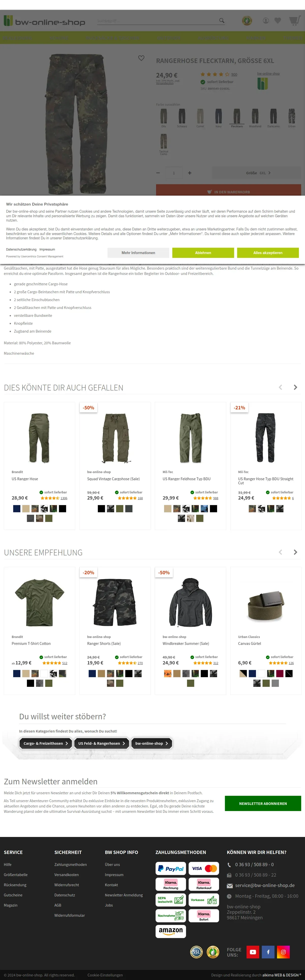Show next items in 'Unsere Empfehlung' carousel
This screenshot has width=305, height=980.
pos(295,552)
